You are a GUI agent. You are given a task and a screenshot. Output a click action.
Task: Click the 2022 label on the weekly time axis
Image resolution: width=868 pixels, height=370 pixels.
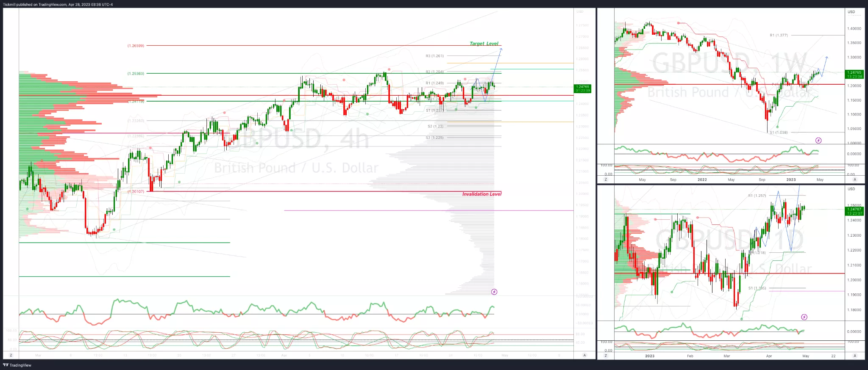click(x=702, y=179)
